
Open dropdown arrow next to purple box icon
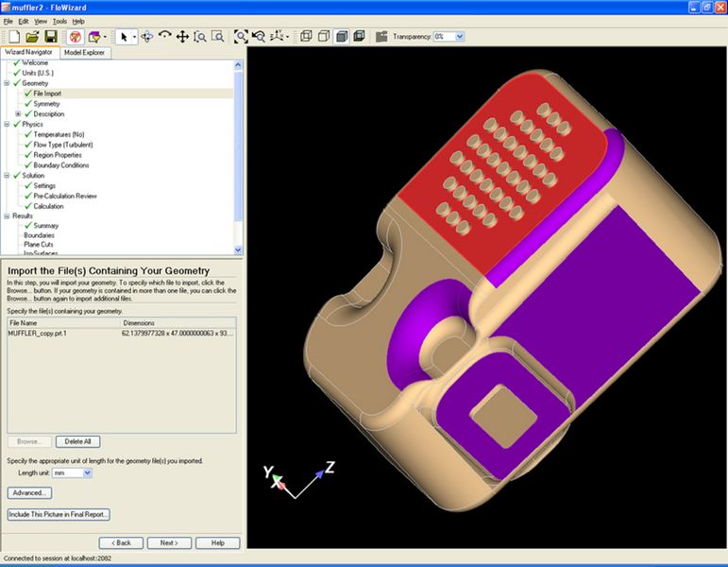coord(105,37)
